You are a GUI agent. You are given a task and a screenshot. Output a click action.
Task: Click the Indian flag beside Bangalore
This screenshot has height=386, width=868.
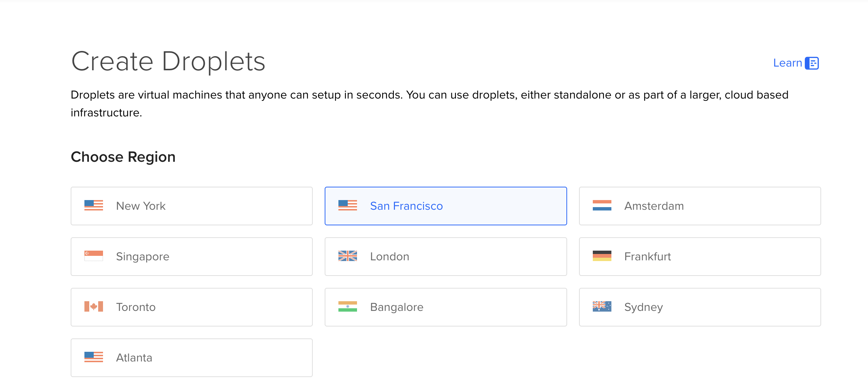point(348,306)
